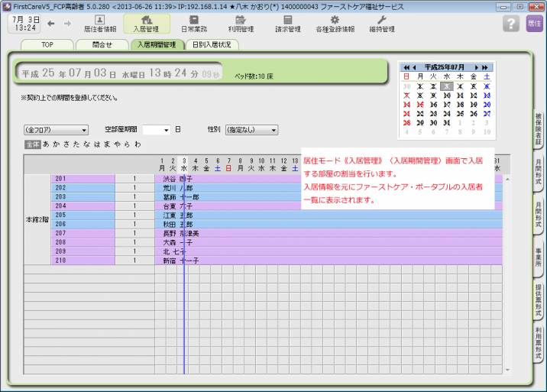Click the 日常業務 toolbar icon
Viewport: 547px width, 392px height.
[193, 24]
